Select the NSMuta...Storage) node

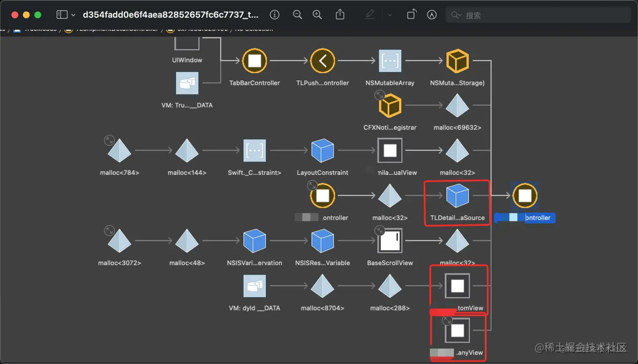pyautogui.click(x=457, y=61)
